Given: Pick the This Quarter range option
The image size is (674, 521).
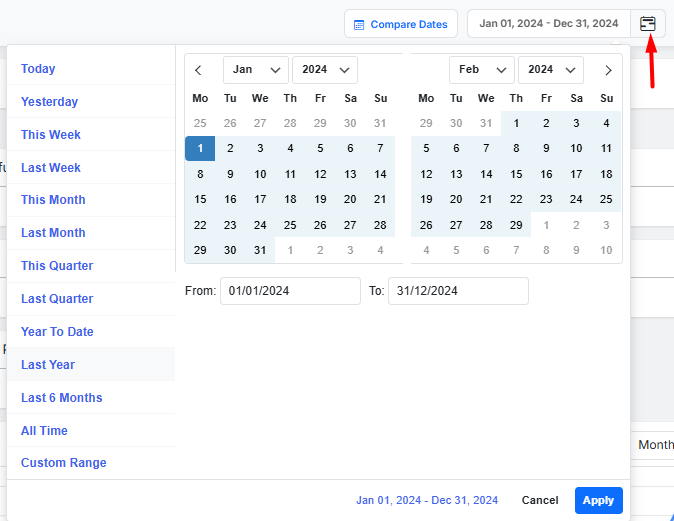Looking at the screenshot, I should click(57, 266).
